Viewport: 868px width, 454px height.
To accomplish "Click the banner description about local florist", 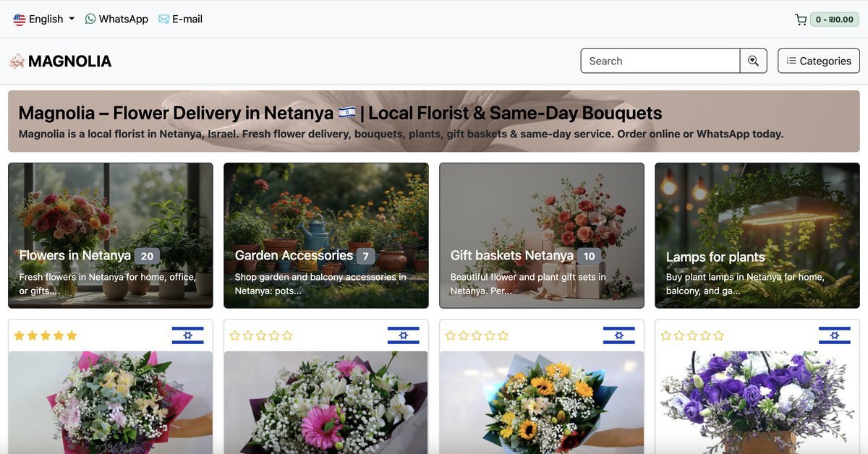I will [401, 134].
